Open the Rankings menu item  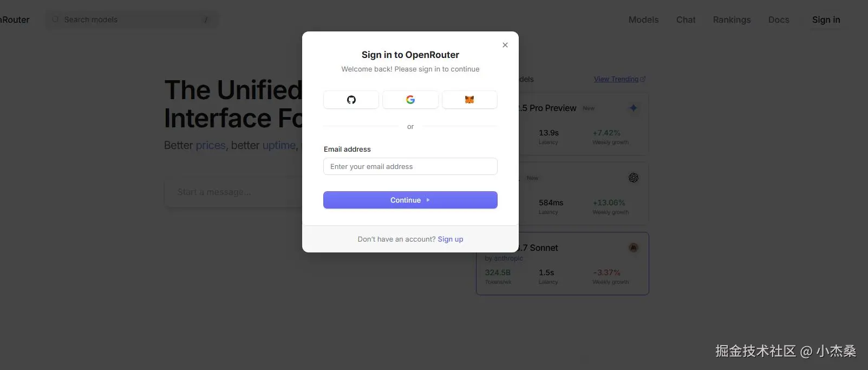pyautogui.click(x=732, y=20)
